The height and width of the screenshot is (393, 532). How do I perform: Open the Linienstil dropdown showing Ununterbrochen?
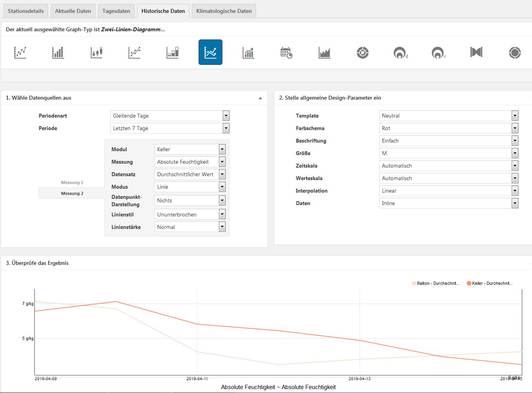190,214
